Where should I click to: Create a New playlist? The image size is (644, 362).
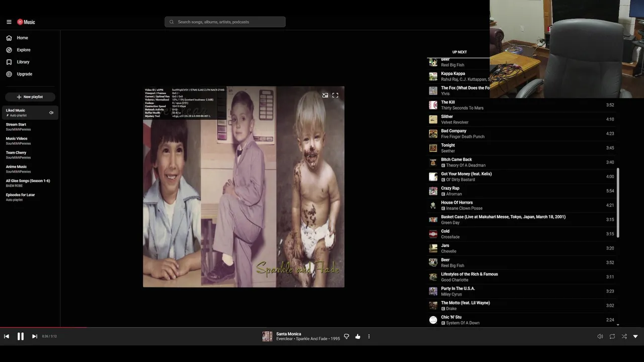pyautogui.click(x=30, y=97)
